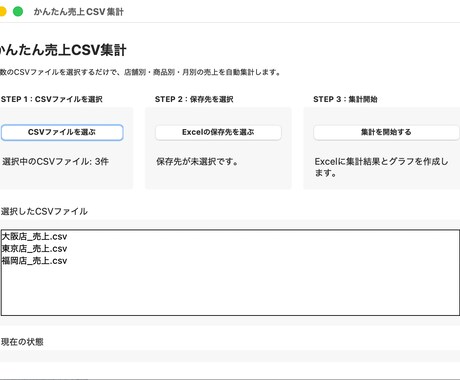Viewport: 460px width, 380px height.
Task: Click the 現在の状態 label
Action: [22, 342]
